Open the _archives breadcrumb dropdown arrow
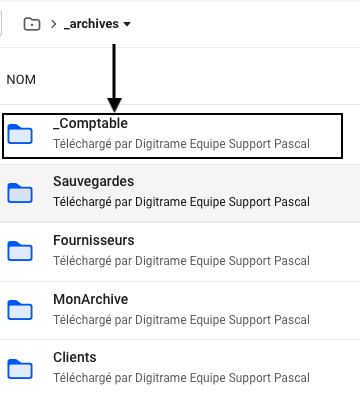 [x=127, y=24]
